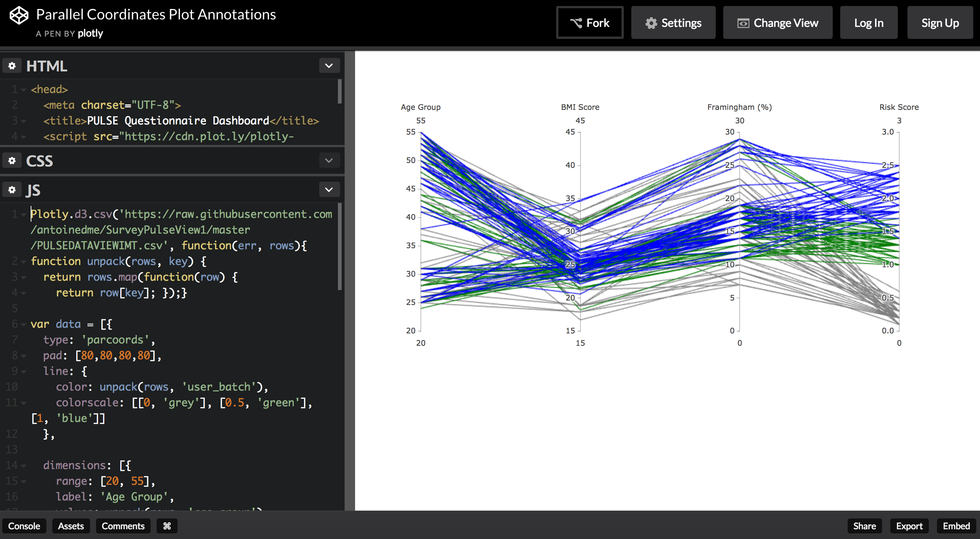
Task: Place cursor in JS code 'parcoords' text
Action: tap(115, 340)
